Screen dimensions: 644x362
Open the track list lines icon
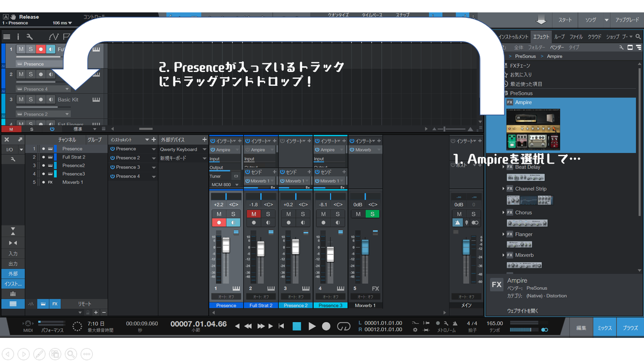pos(7,36)
